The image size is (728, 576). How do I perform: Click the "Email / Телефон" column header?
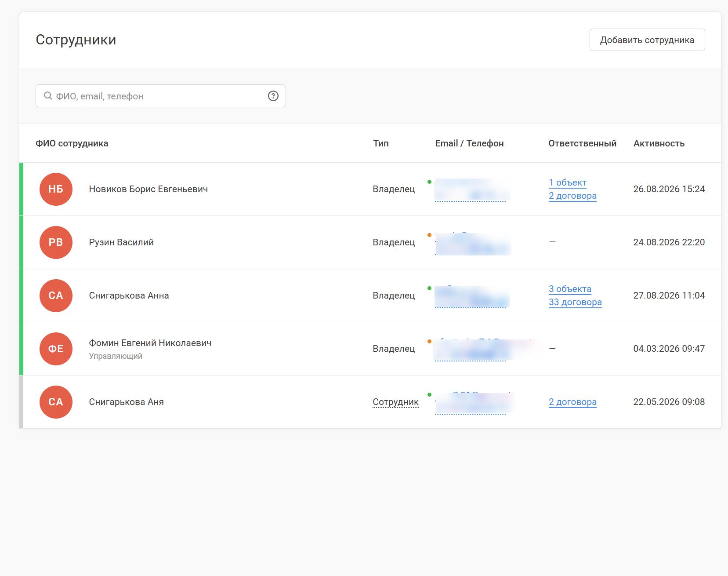[469, 143]
